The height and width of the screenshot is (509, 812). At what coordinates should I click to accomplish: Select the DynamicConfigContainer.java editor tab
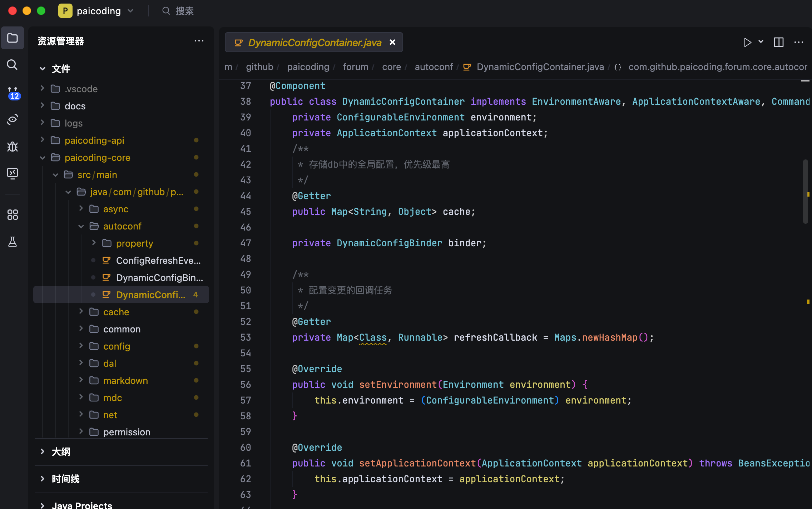coord(314,42)
